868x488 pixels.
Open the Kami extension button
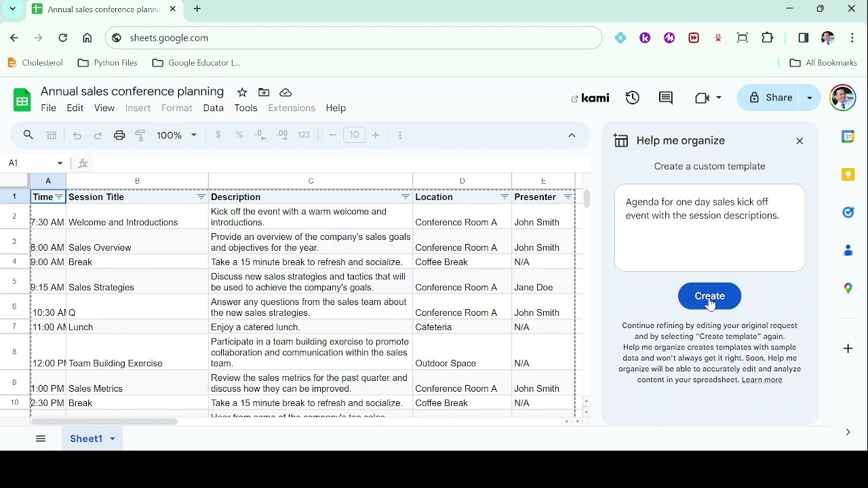pos(590,98)
